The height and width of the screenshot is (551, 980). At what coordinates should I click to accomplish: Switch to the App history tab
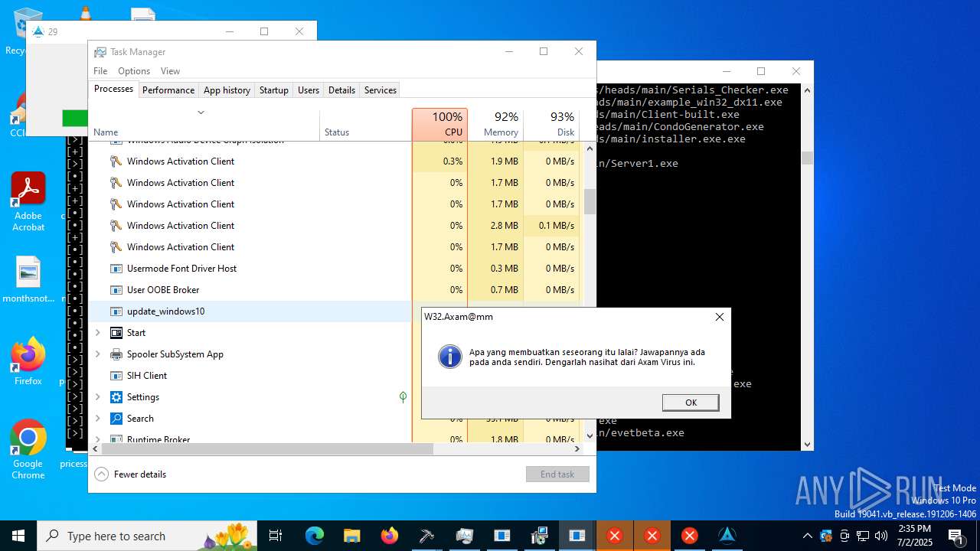coord(227,90)
